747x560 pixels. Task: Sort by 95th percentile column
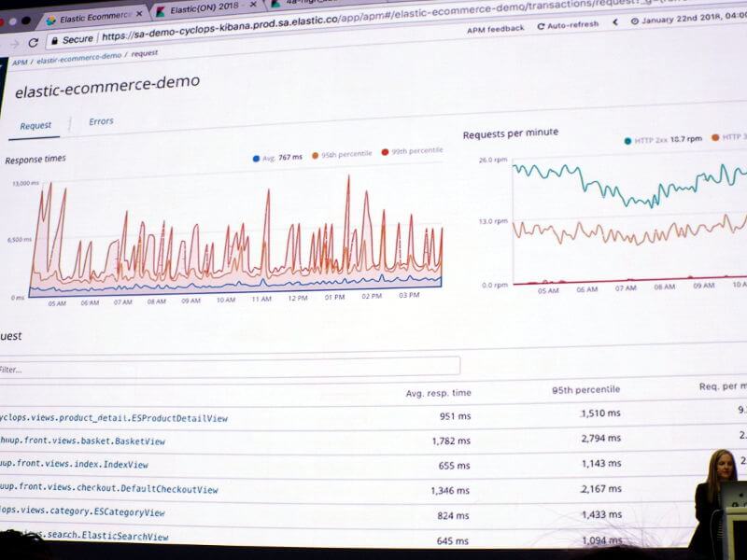pyautogui.click(x=586, y=390)
